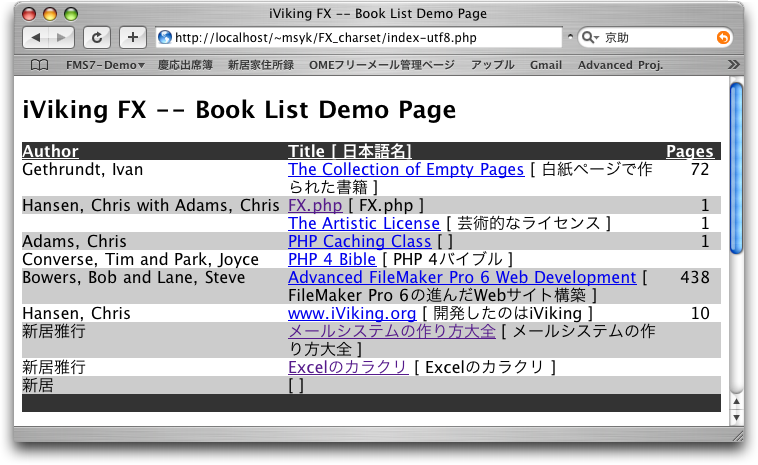Reload the current page
The height and width of the screenshot is (465, 758).
pos(97,37)
